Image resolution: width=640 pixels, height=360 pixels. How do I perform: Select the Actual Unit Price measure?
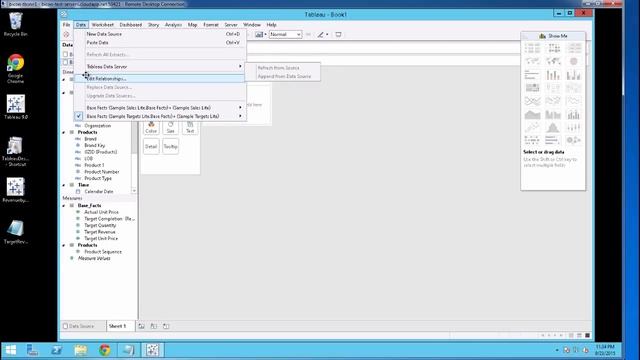pos(101,212)
